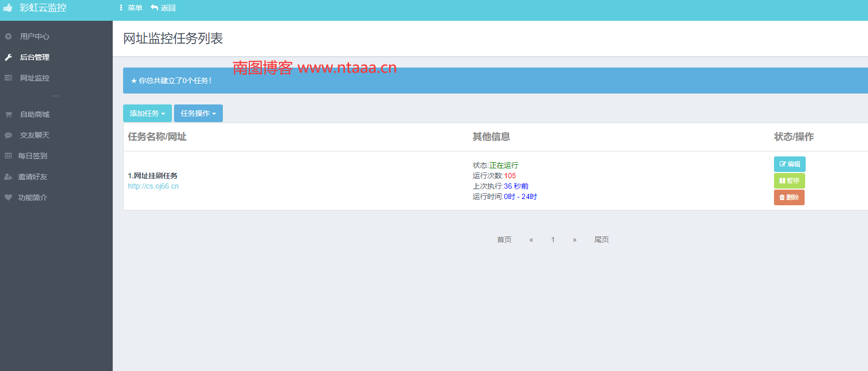Click the 其他信息 column header
The image size is (868, 371).
coord(491,137)
